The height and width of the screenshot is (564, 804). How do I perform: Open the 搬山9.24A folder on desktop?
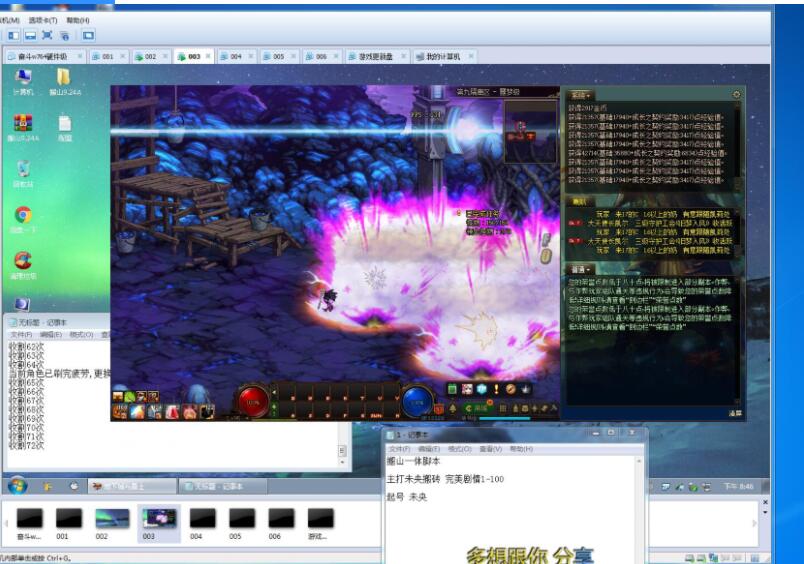(x=65, y=82)
